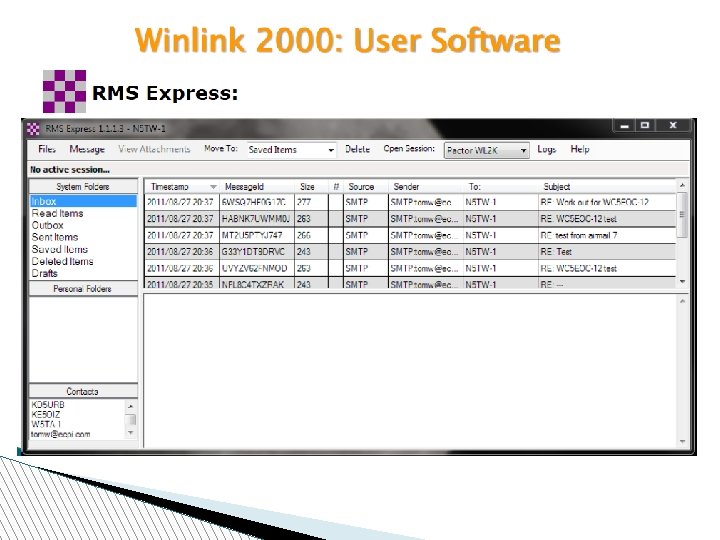Maximize the RMS Express window

(x=645, y=125)
